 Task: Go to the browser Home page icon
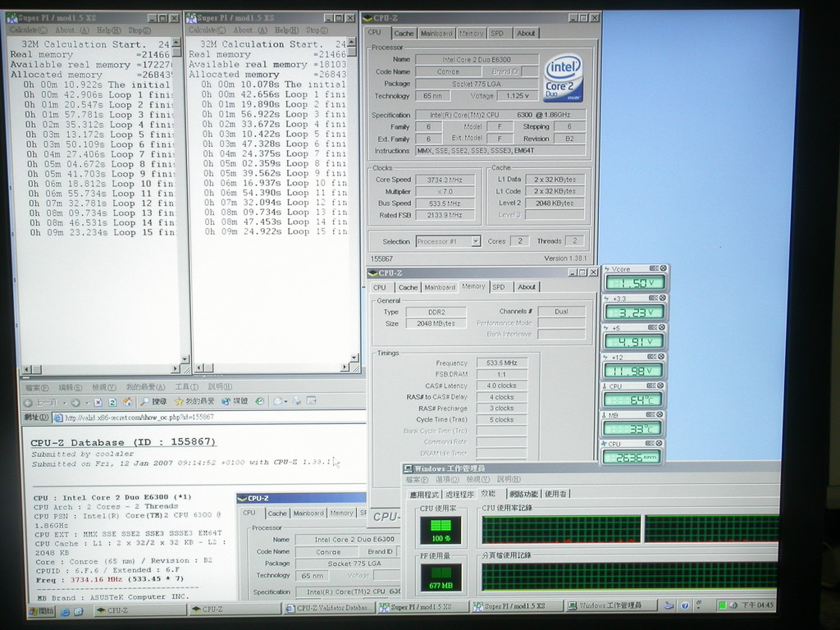(x=127, y=401)
